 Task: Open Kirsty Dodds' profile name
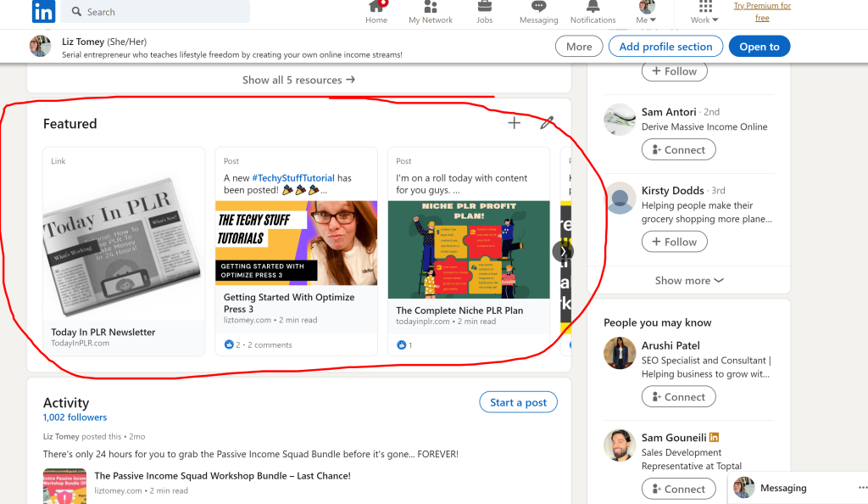coord(672,191)
